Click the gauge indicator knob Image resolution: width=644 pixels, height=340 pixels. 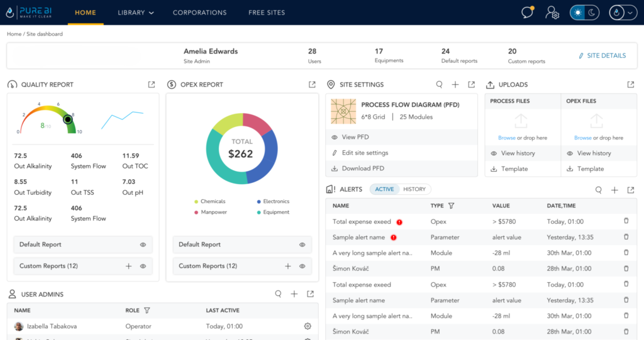click(68, 118)
